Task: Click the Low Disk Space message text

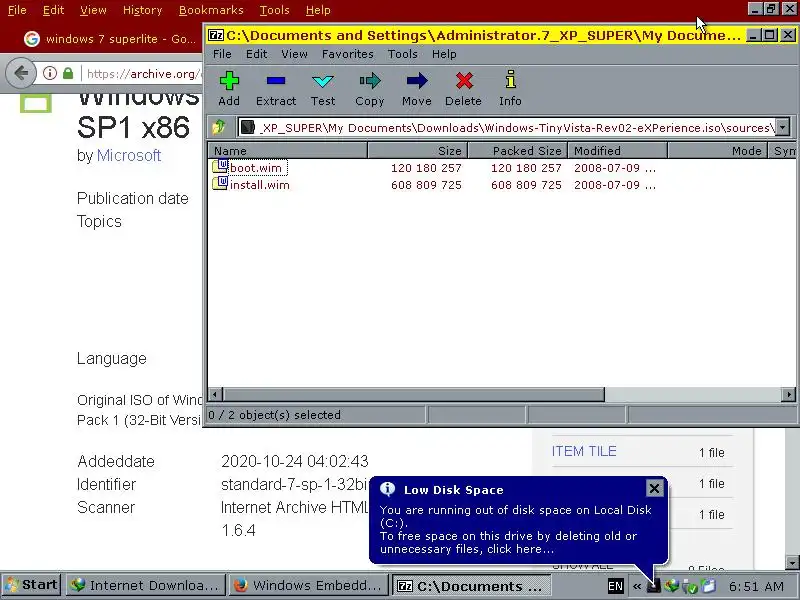Action: [515, 529]
